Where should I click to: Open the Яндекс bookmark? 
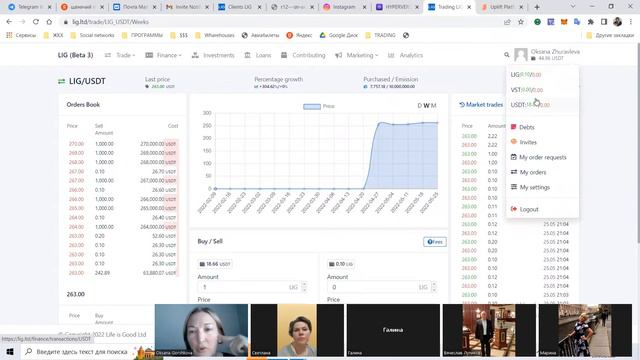pos(300,36)
